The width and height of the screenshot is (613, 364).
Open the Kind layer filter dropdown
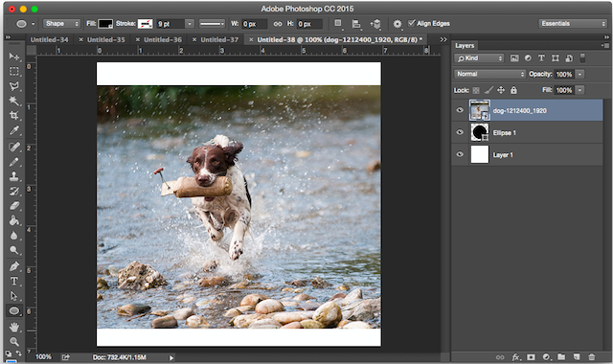tap(479, 58)
